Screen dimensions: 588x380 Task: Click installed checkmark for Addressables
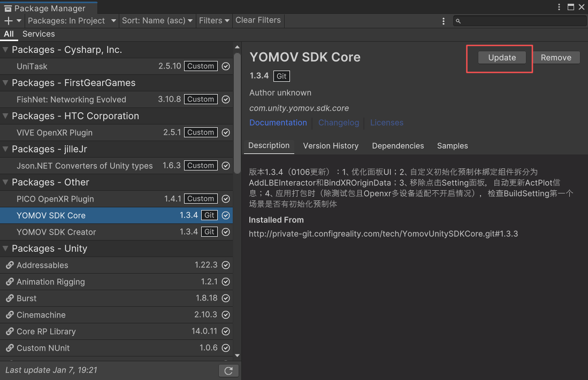[x=226, y=265]
